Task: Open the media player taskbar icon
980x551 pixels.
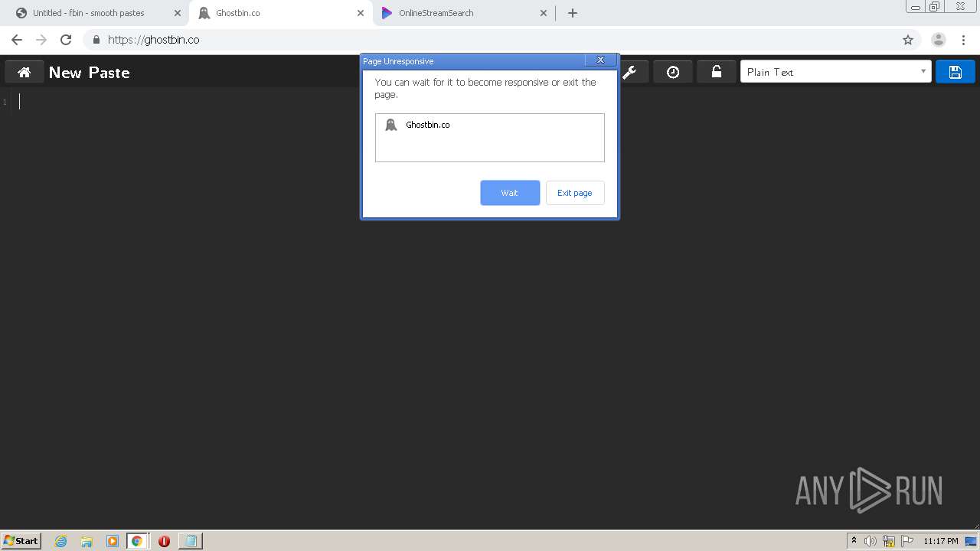Action: pos(113,541)
